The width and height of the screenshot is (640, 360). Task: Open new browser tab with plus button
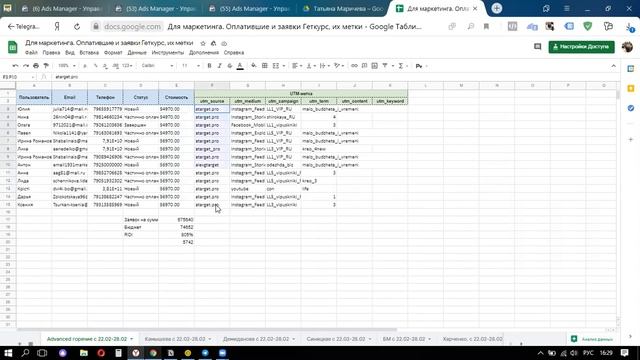497,8
